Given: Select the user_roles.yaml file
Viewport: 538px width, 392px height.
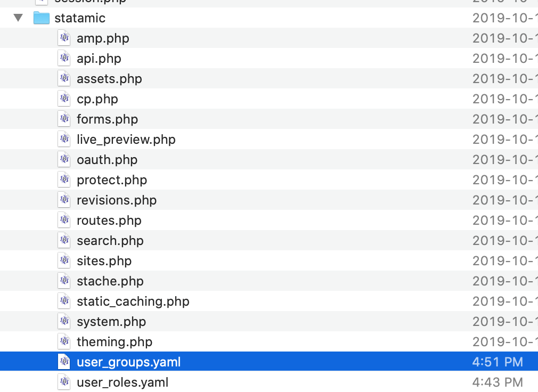Looking at the screenshot, I should [x=123, y=382].
